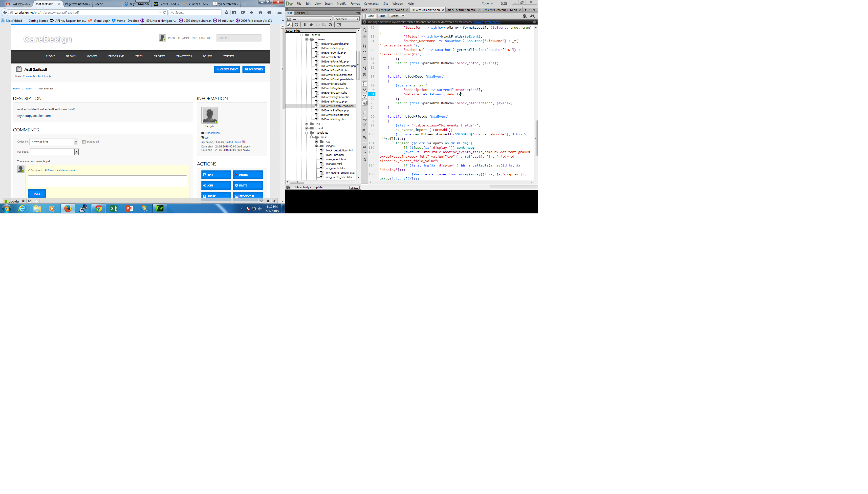The width and height of the screenshot is (868, 494).
Task: Click the Synchronize icon in Files panel
Action: click(x=330, y=25)
